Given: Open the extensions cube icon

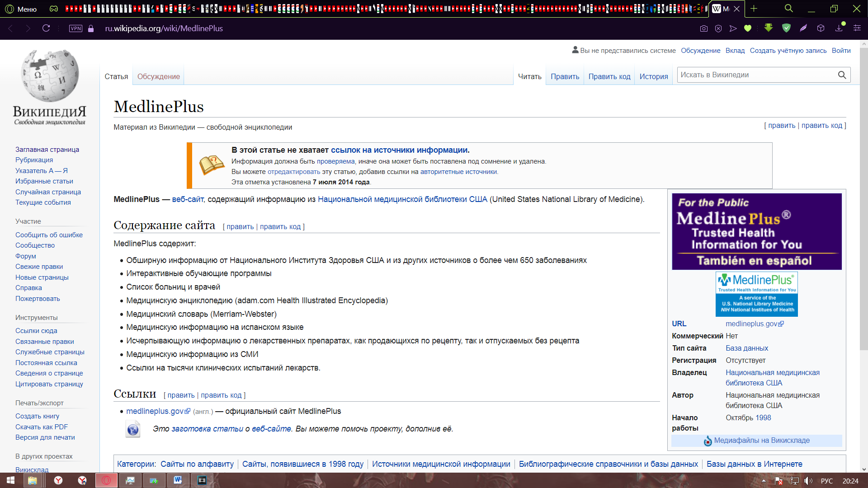Looking at the screenshot, I should tap(821, 28).
